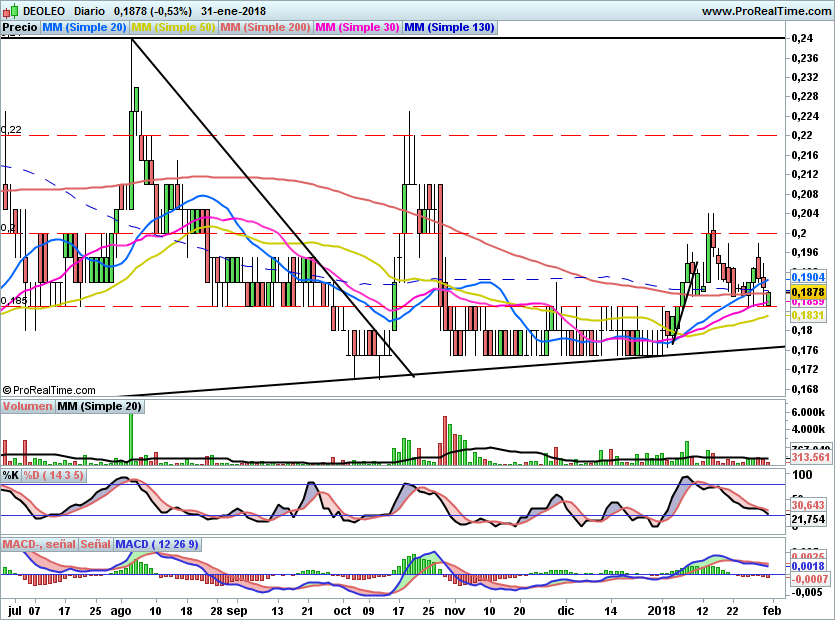Click the blue 0,1904 moving average price tag

[x=806, y=277]
